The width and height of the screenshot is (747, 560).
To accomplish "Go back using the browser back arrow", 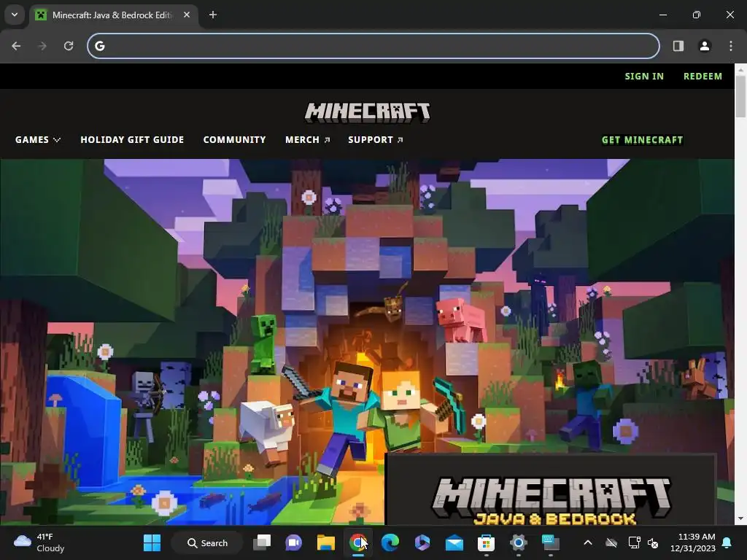I will [x=16, y=46].
